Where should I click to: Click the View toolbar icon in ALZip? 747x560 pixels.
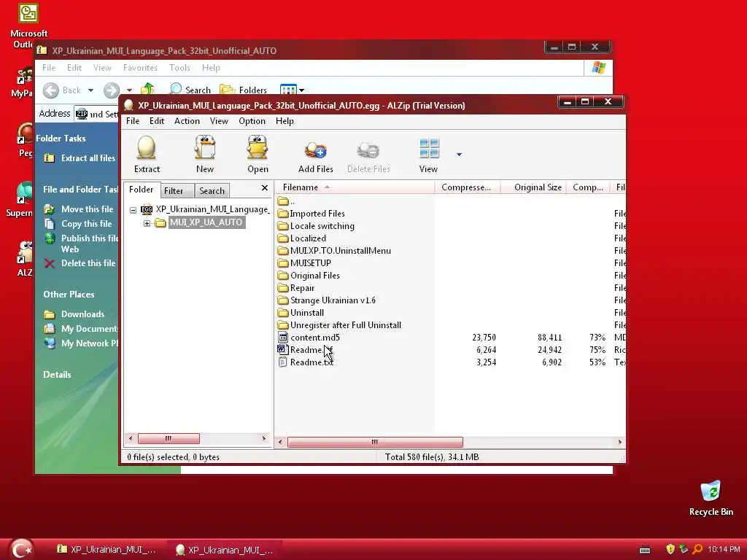429,148
